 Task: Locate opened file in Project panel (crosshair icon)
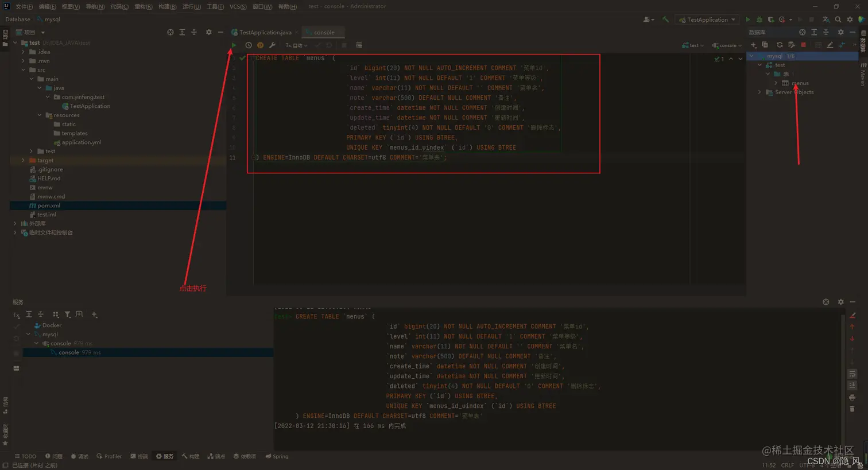point(170,32)
